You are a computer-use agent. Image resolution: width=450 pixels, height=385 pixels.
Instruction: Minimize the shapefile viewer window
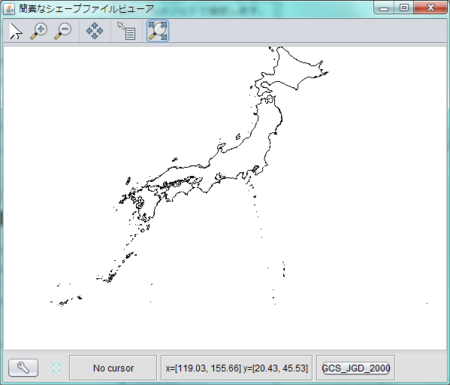(384, 8)
